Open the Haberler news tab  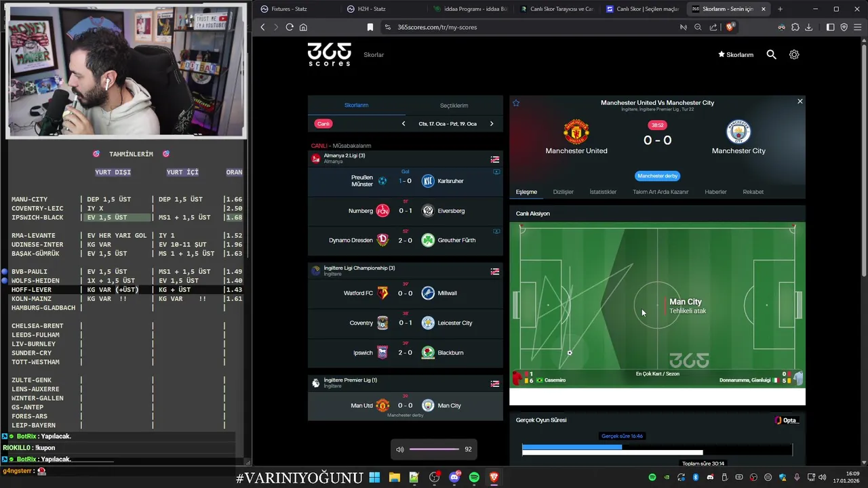click(x=715, y=192)
